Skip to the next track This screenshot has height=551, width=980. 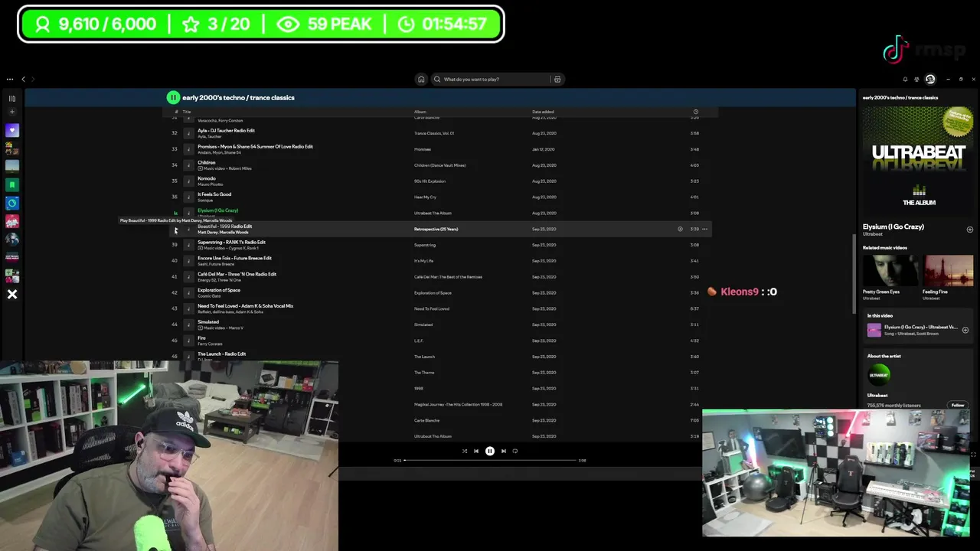(503, 451)
